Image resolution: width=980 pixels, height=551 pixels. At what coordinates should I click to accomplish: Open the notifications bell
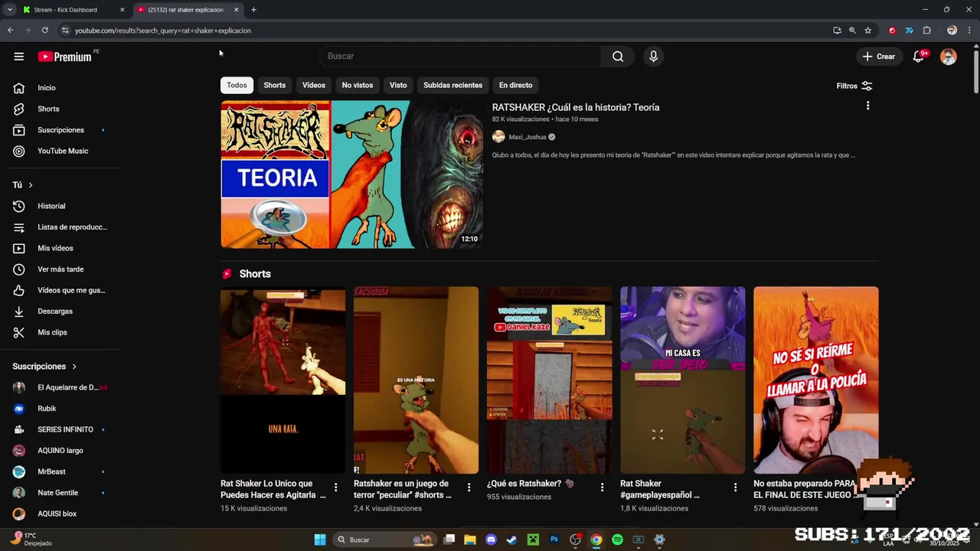919,57
